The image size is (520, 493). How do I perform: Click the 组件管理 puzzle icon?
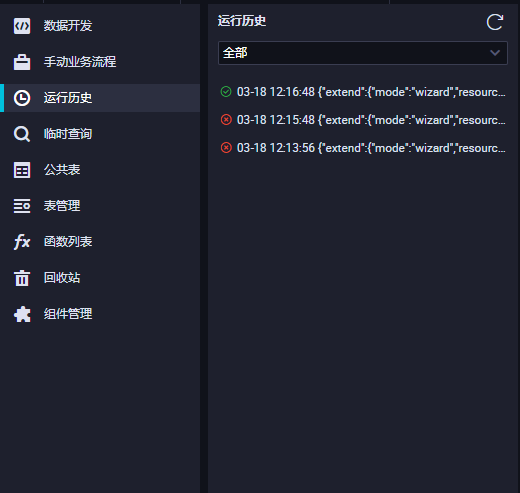[22, 314]
